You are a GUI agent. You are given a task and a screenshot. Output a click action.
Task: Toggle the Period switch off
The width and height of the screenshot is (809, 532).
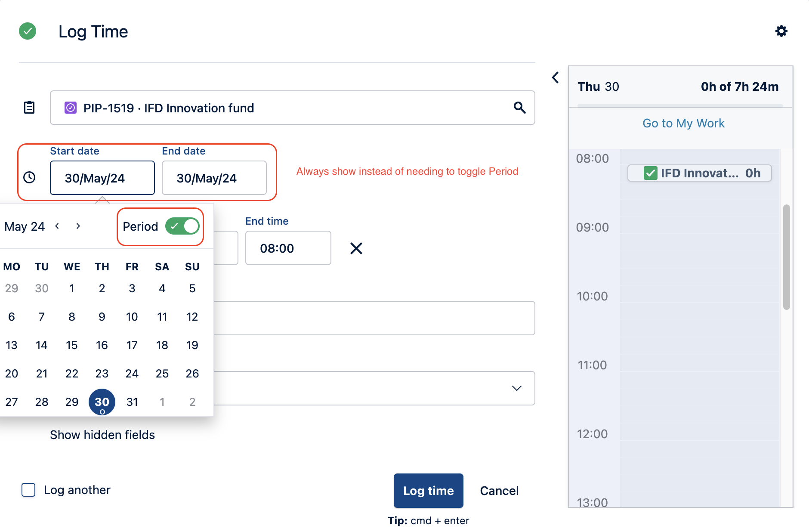click(x=182, y=226)
